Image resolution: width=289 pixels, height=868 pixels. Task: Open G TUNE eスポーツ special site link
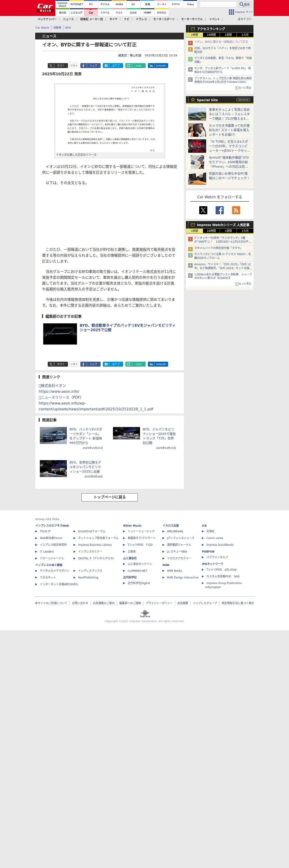229,146
